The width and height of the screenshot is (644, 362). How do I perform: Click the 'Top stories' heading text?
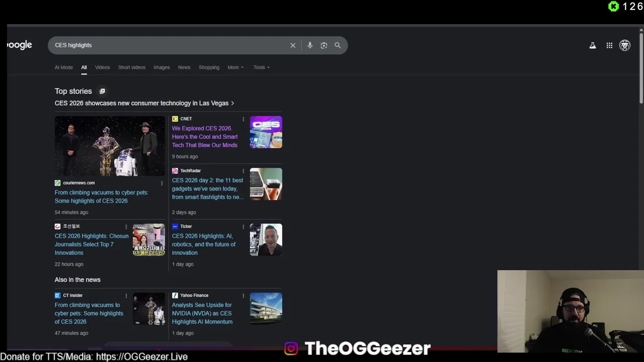[x=73, y=91]
